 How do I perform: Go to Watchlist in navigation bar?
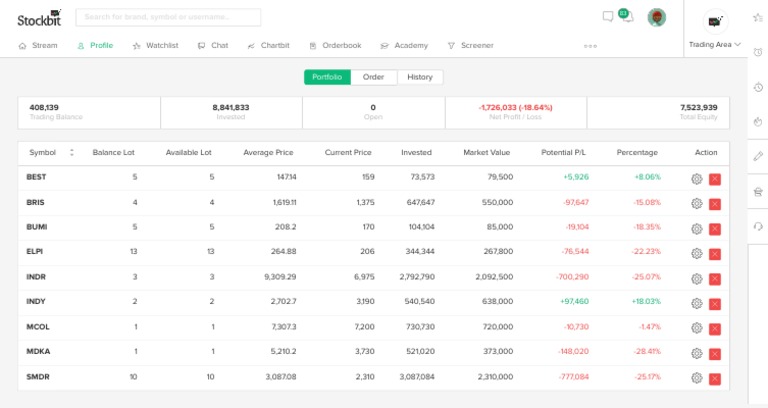tap(155, 45)
